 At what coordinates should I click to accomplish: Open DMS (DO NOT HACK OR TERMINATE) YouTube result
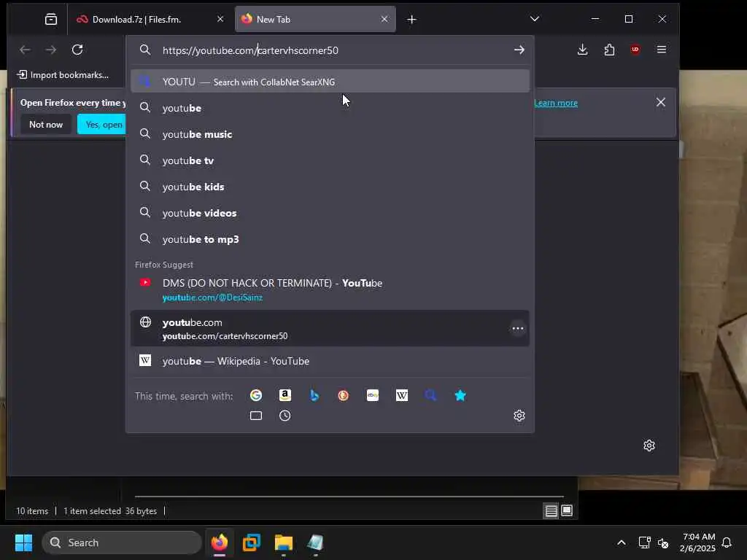pyautogui.click(x=330, y=289)
